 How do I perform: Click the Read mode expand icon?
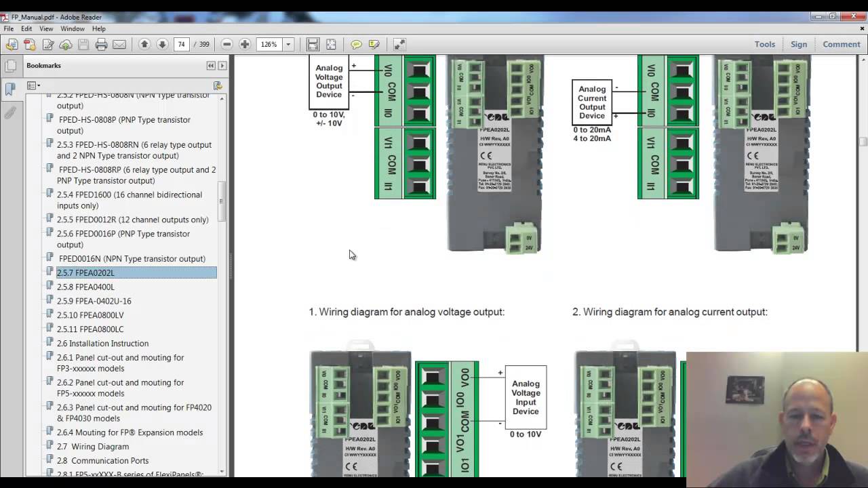[x=399, y=45]
